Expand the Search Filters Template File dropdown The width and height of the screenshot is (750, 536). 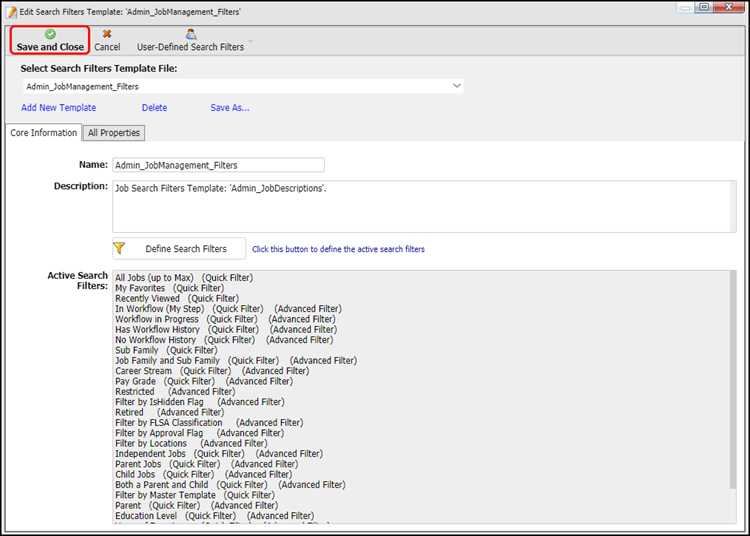coord(457,86)
